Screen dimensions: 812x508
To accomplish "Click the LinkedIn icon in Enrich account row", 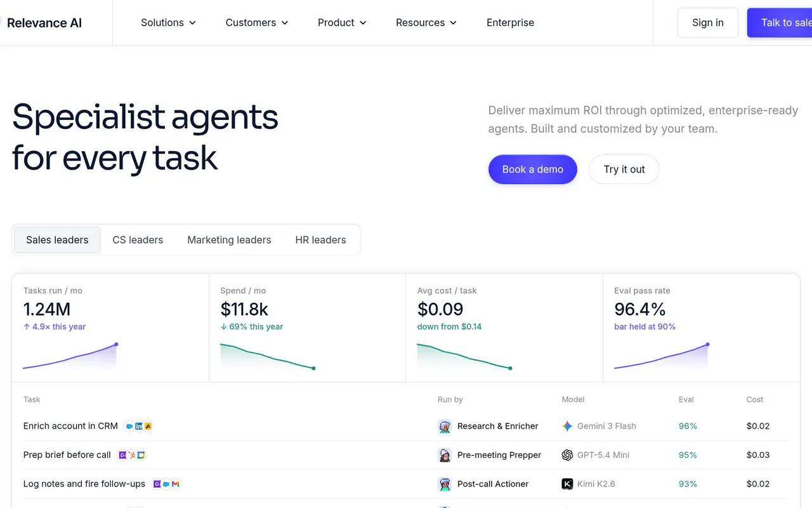I will pyautogui.click(x=139, y=426).
